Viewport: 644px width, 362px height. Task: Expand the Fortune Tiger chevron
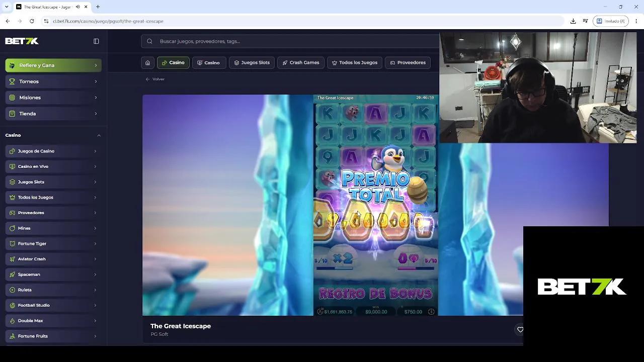click(x=95, y=243)
